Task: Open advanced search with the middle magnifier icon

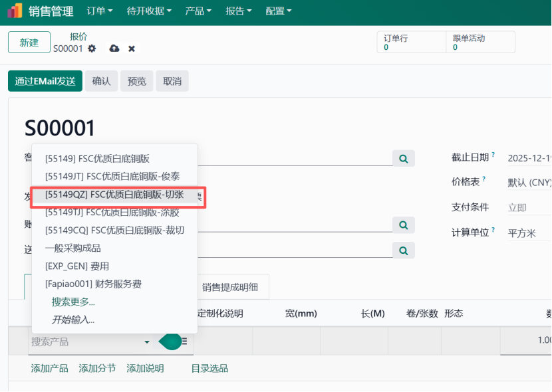Action: point(403,225)
